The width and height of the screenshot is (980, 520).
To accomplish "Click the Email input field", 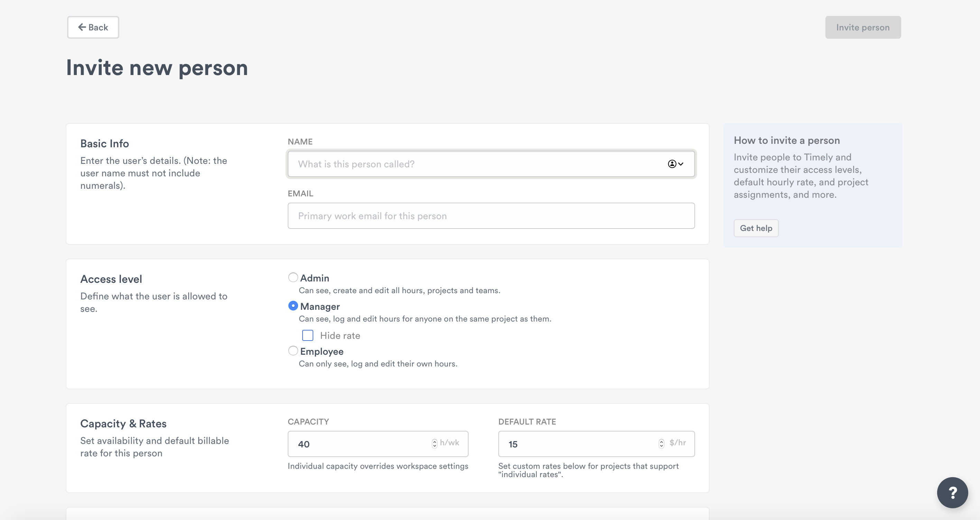I will click(x=456, y=216).
